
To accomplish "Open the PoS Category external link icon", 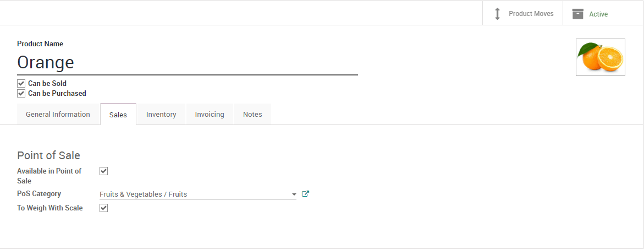I will [306, 194].
